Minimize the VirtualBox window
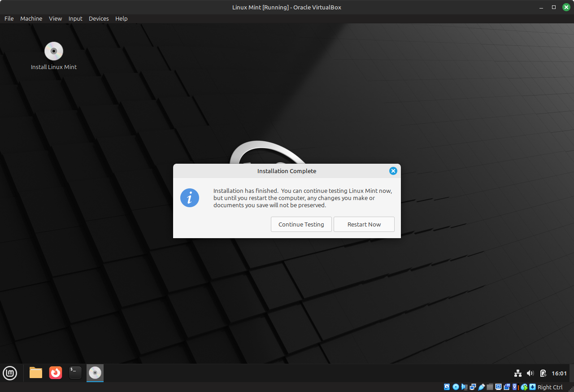Image resolution: width=574 pixels, height=392 pixels. [x=541, y=7]
